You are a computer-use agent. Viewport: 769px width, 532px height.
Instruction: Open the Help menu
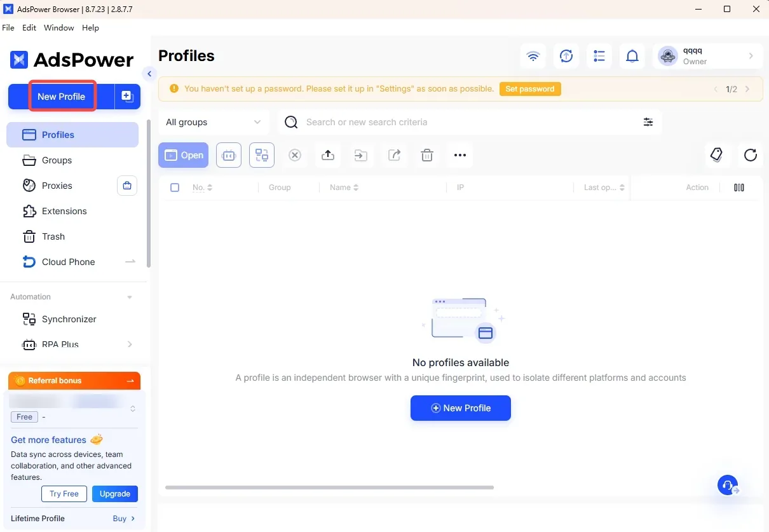click(91, 28)
